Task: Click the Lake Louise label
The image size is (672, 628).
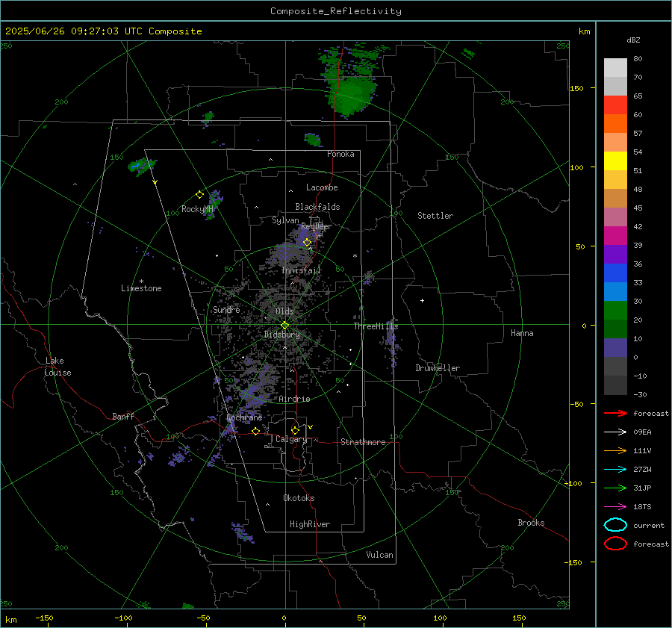Action: (57, 367)
